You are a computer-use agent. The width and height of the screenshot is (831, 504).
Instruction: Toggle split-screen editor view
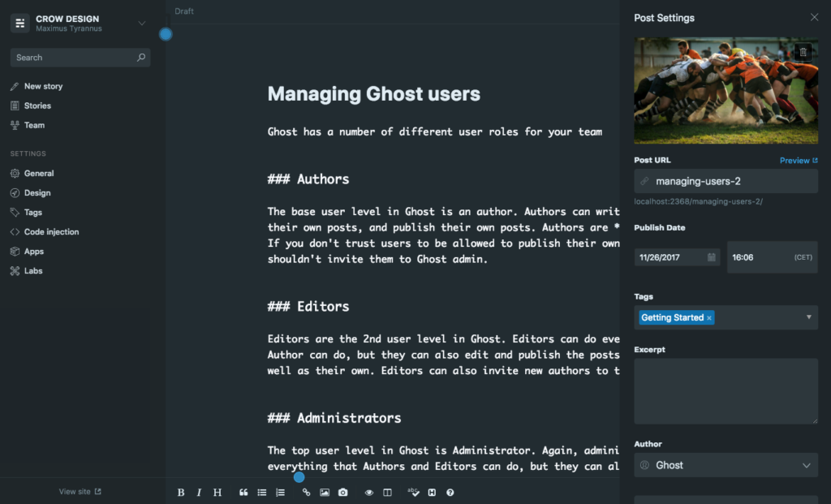(x=387, y=493)
